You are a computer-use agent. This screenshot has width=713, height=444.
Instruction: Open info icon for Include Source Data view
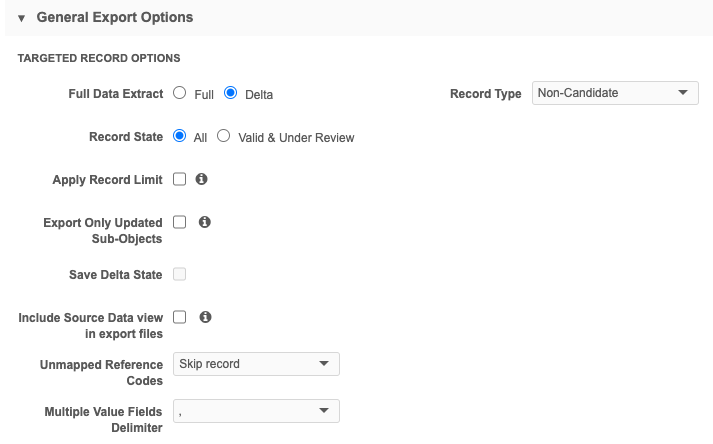tap(204, 317)
